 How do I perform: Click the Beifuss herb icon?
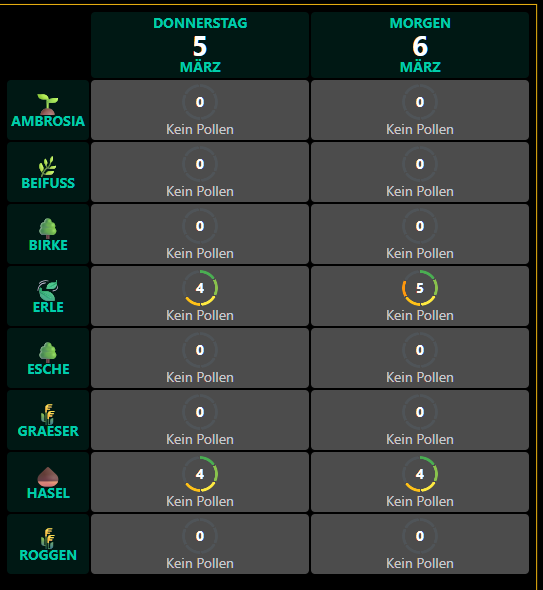[x=48, y=166]
